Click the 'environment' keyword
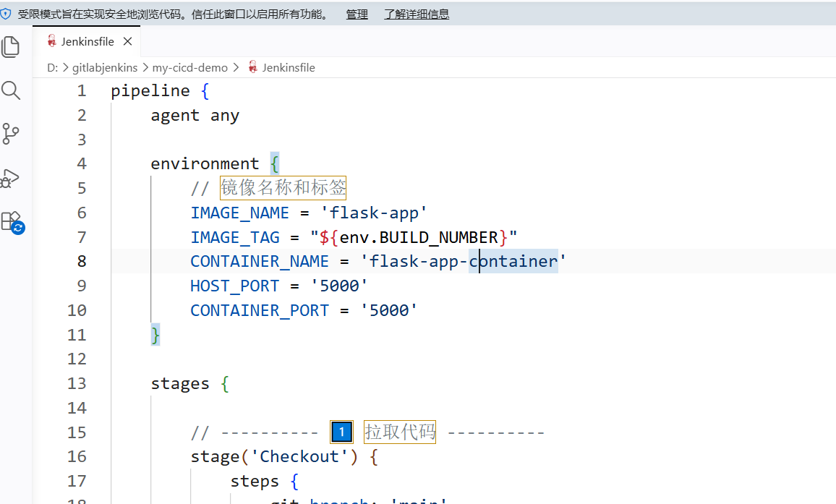This screenshot has height=504, width=836. pos(205,163)
